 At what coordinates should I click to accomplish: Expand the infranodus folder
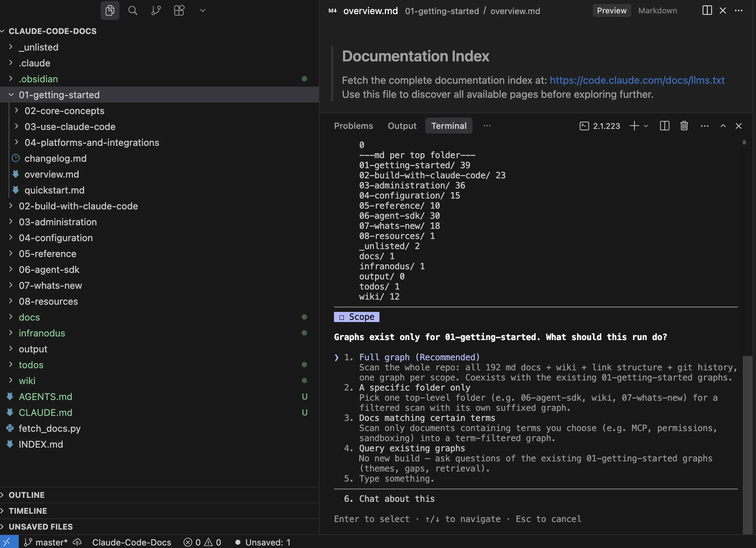[x=159, y=333]
